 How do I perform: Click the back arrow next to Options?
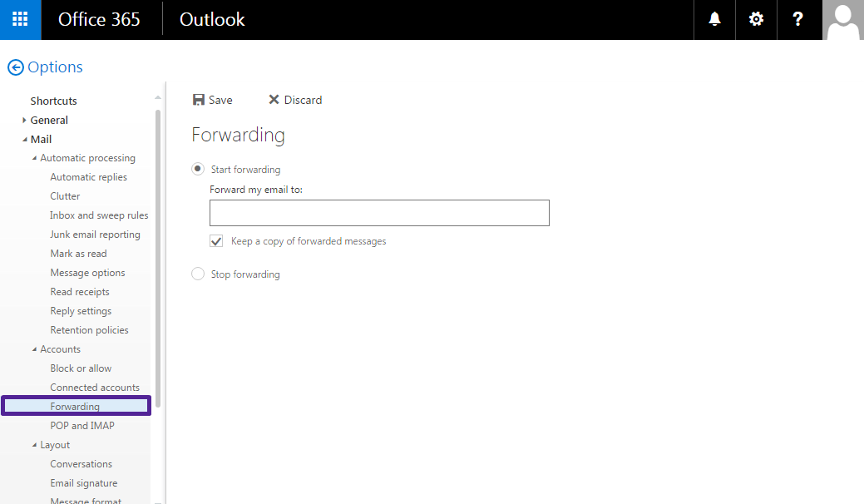[16, 67]
